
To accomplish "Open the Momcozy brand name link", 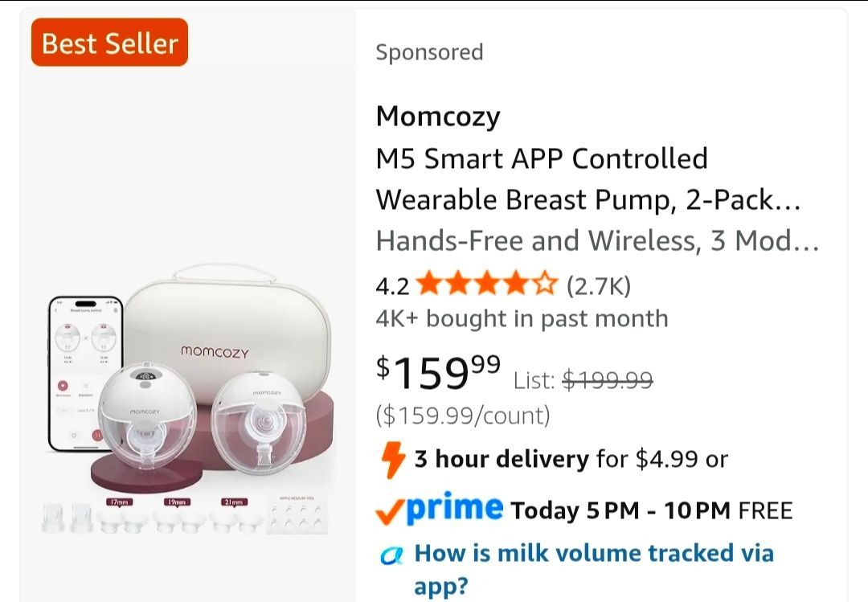I will point(438,117).
